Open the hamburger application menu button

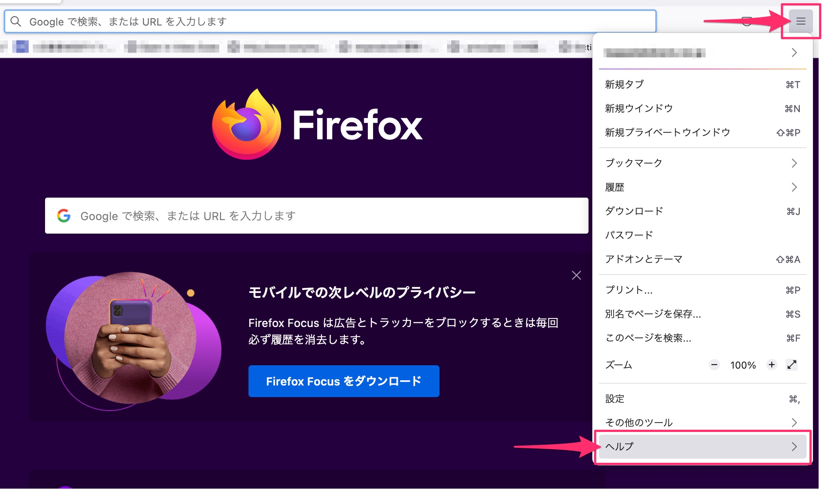coord(801,21)
